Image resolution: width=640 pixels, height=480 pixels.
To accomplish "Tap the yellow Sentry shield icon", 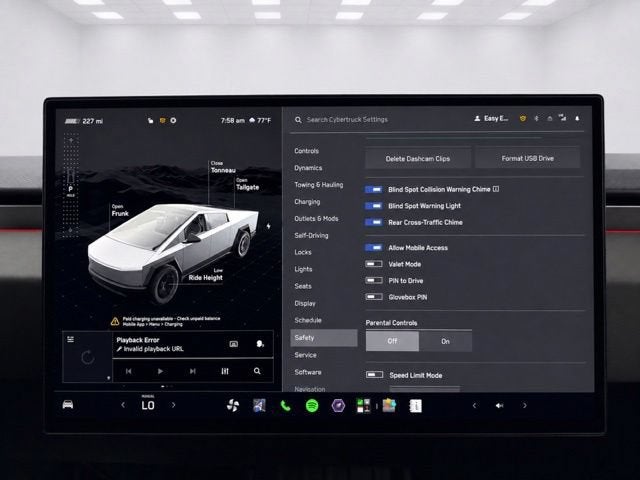I will point(522,118).
